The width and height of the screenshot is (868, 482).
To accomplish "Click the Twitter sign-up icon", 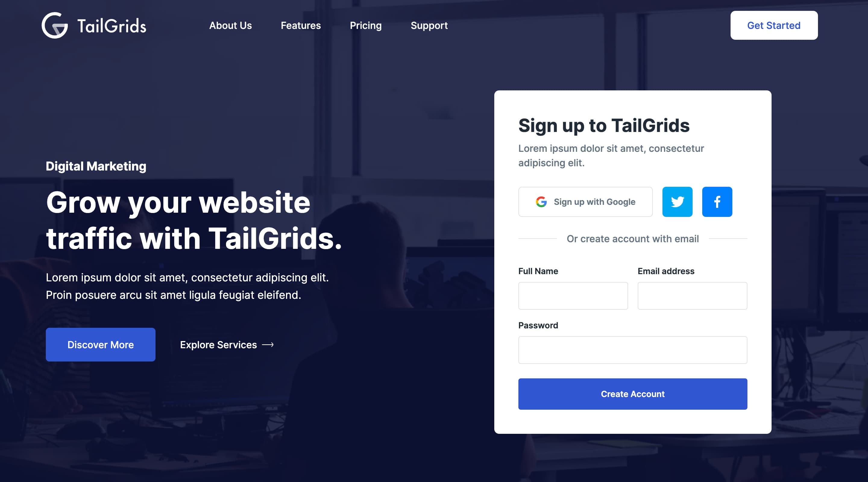I will pyautogui.click(x=677, y=202).
